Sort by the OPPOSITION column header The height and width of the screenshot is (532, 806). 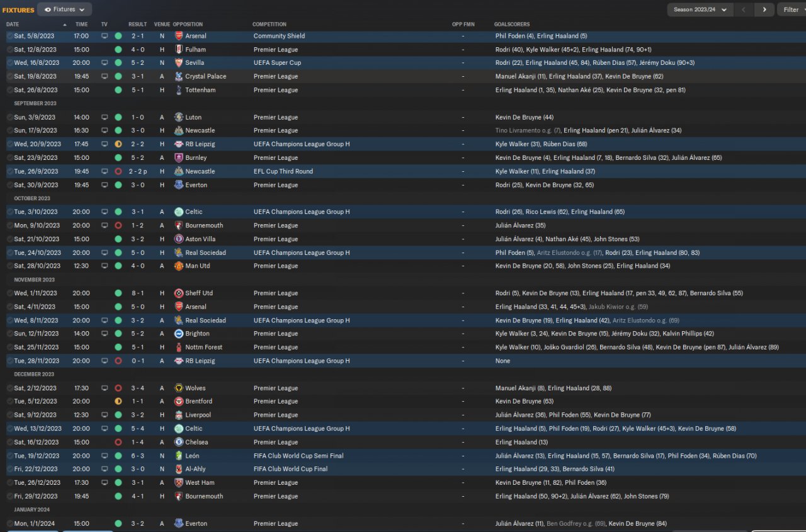click(188, 25)
